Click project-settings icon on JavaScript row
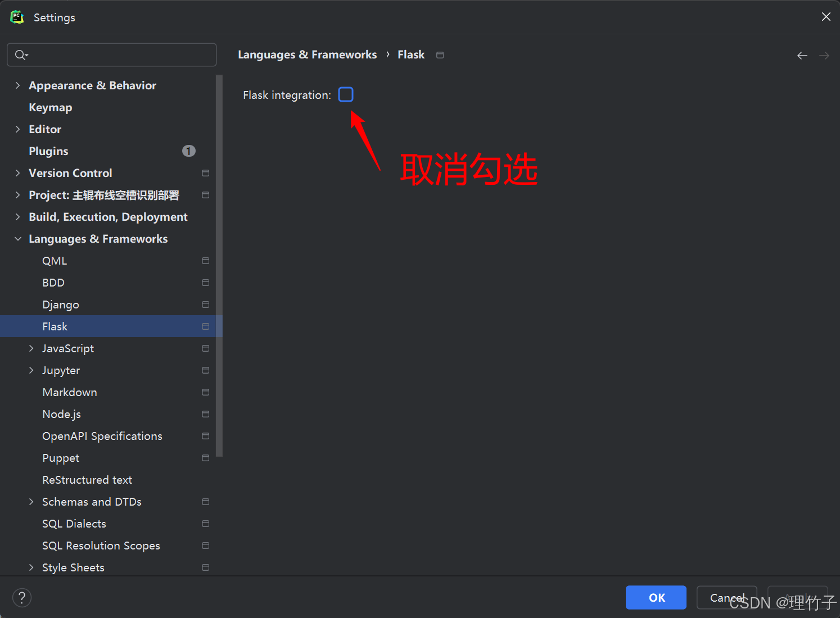 pos(206,348)
